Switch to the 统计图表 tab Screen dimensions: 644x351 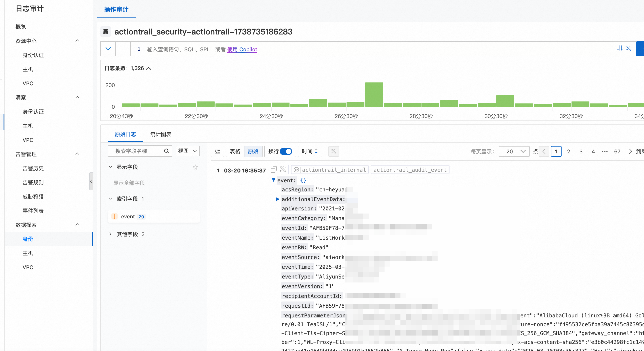pyautogui.click(x=161, y=134)
